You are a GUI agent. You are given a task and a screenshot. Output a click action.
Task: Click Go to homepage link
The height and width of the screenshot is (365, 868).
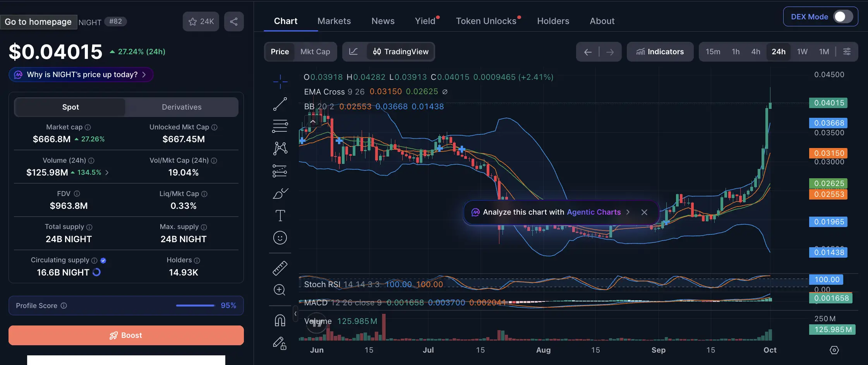pyautogui.click(x=38, y=22)
